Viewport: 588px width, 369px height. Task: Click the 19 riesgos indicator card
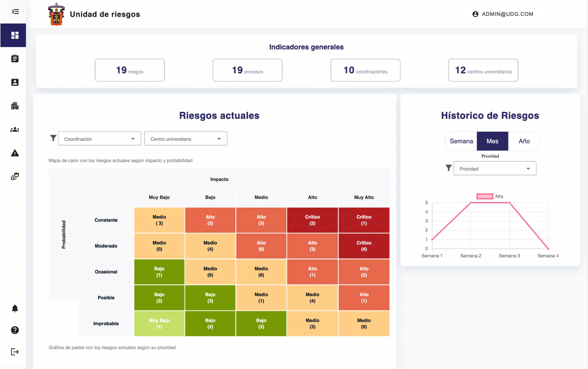tap(130, 70)
